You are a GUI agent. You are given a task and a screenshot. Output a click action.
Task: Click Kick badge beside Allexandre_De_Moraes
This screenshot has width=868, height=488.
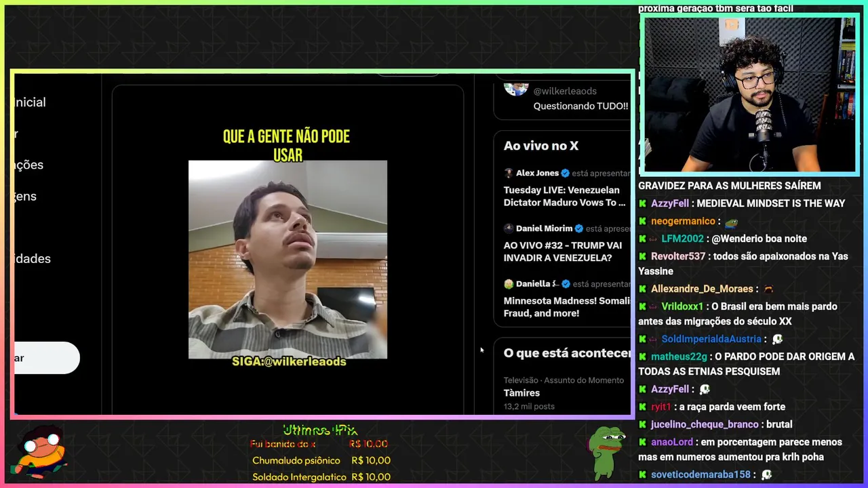point(642,289)
